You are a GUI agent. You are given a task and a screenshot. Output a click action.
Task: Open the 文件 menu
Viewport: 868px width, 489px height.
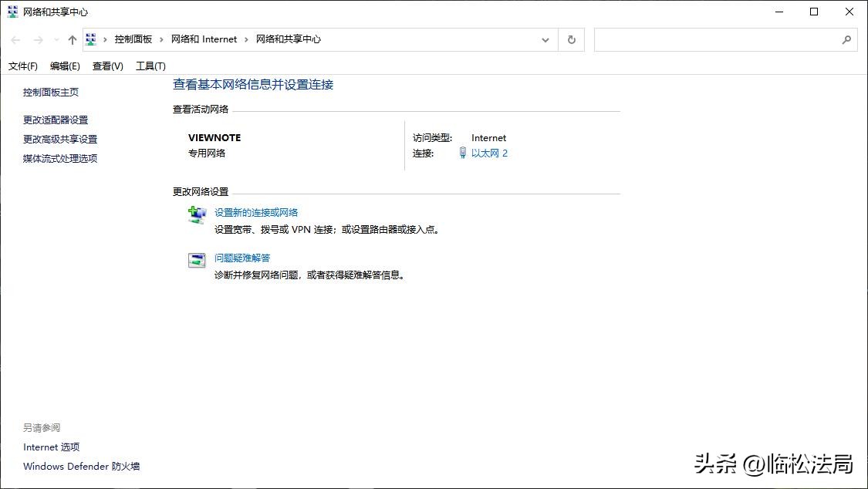[x=22, y=66]
